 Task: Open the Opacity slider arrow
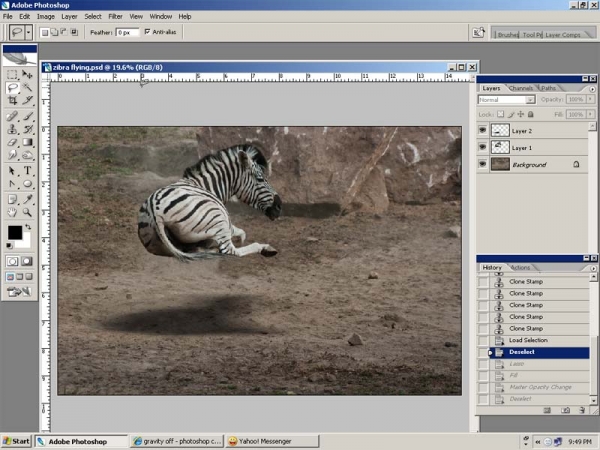(590, 99)
